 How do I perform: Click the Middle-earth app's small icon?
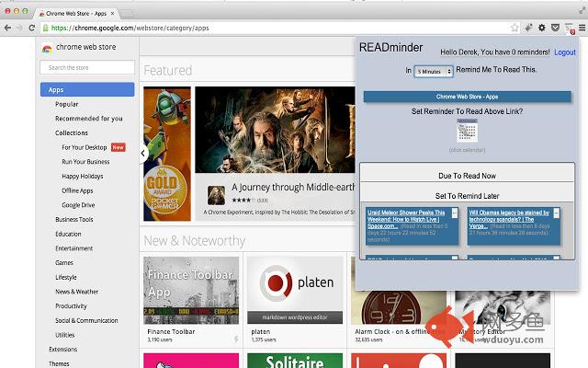[x=217, y=195]
